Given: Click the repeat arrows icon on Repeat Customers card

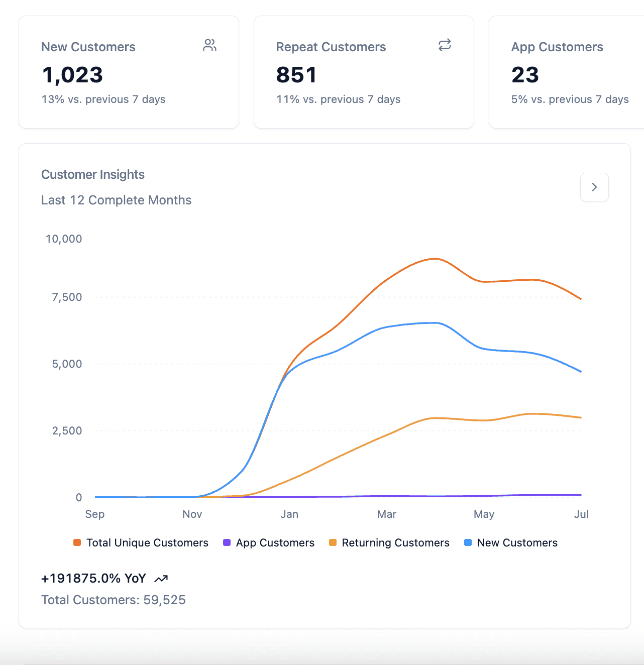Looking at the screenshot, I should (445, 45).
